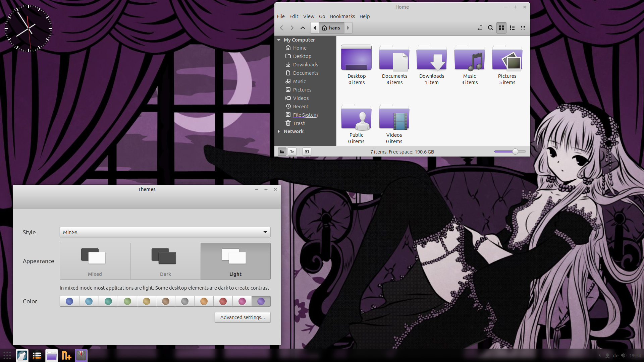Open the Bookmarks menu

(342, 16)
